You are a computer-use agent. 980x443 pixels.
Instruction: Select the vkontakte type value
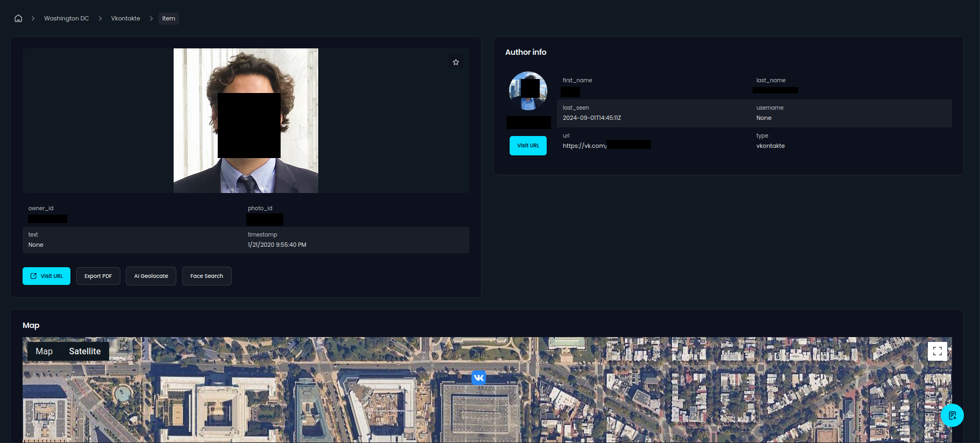point(770,146)
